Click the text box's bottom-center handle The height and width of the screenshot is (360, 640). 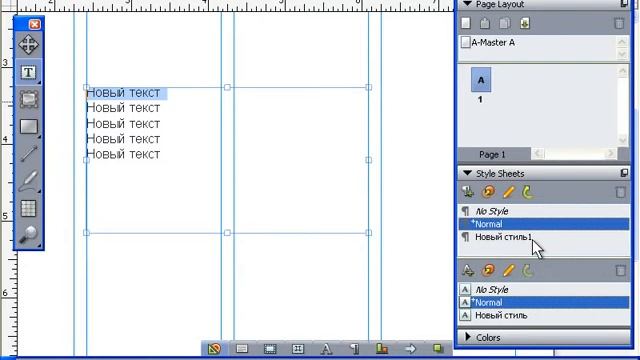click(x=227, y=233)
